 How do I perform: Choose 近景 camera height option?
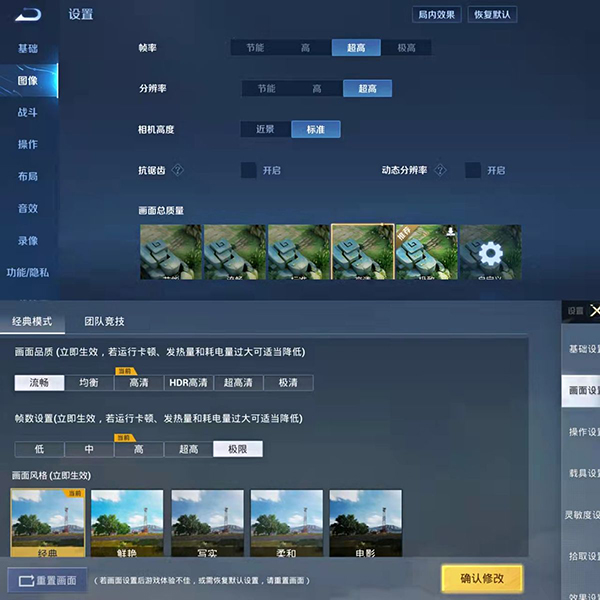266,129
